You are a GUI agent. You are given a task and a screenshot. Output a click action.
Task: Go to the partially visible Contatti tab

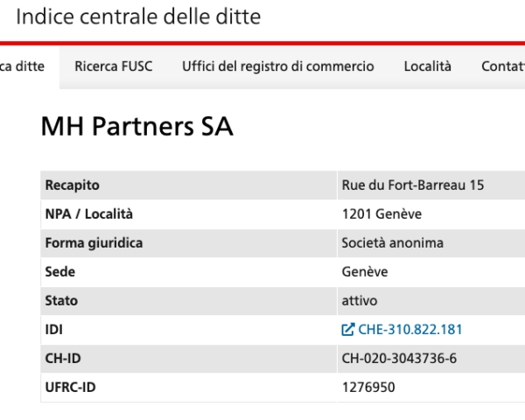(x=503, y=66)
